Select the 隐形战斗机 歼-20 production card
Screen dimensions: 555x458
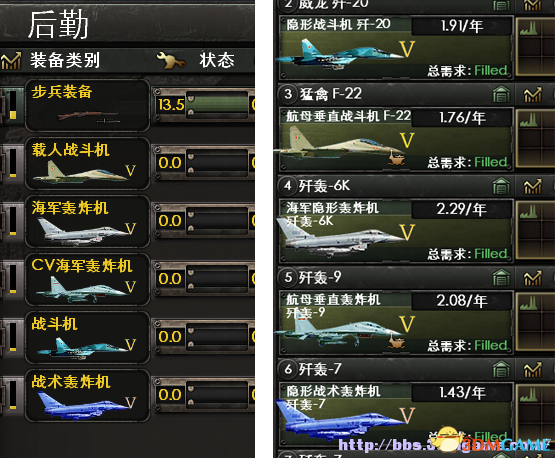coord(396,47)
